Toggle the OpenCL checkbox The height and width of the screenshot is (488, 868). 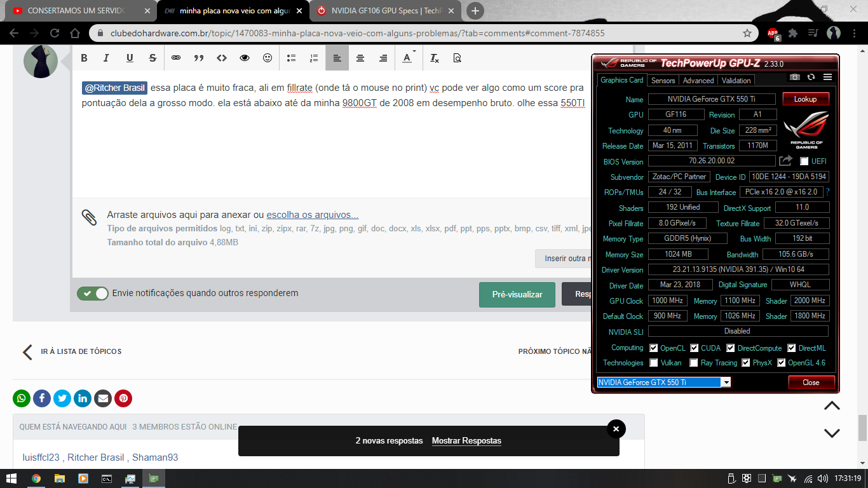tap(654, 348)
